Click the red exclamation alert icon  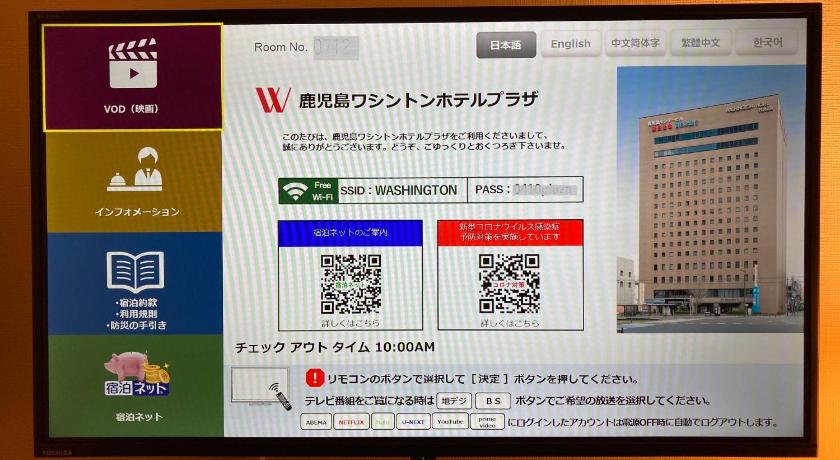pyautogui.click(x=313, y=378)
